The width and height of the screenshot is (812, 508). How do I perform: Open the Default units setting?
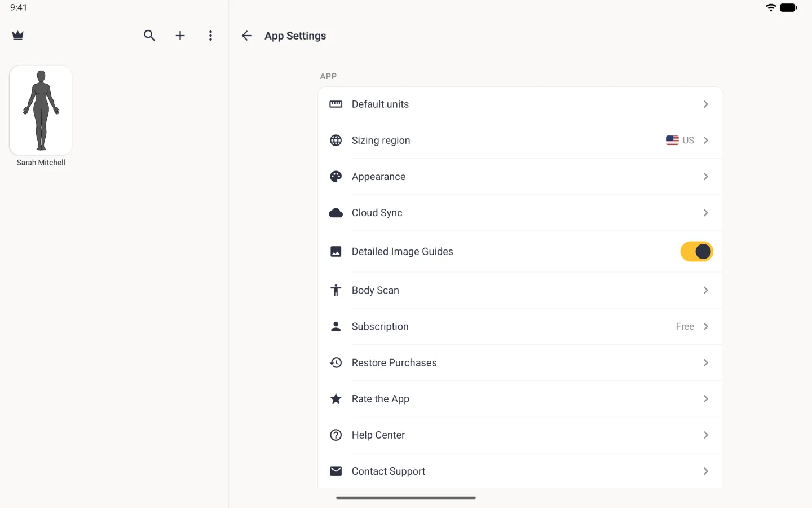click(520, 104)
